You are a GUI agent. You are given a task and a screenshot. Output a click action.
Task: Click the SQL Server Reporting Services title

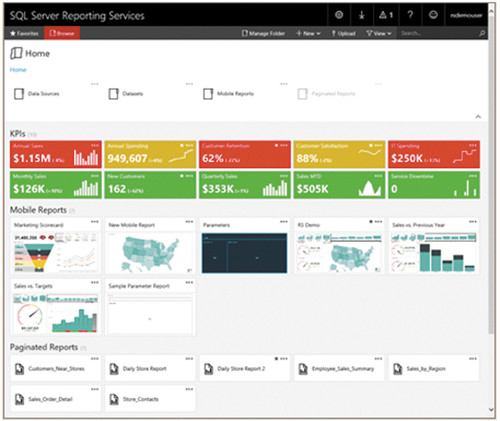77,15
